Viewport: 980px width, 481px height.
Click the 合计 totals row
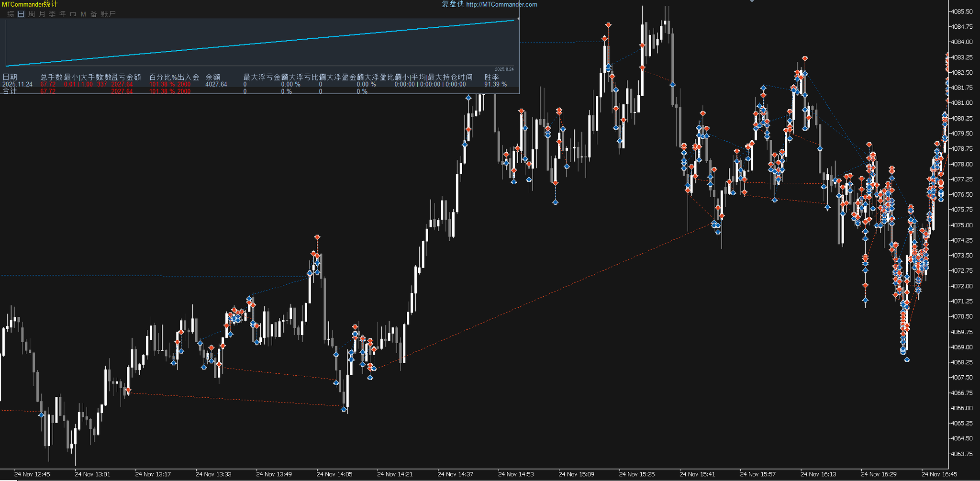(x=10, y=91)
